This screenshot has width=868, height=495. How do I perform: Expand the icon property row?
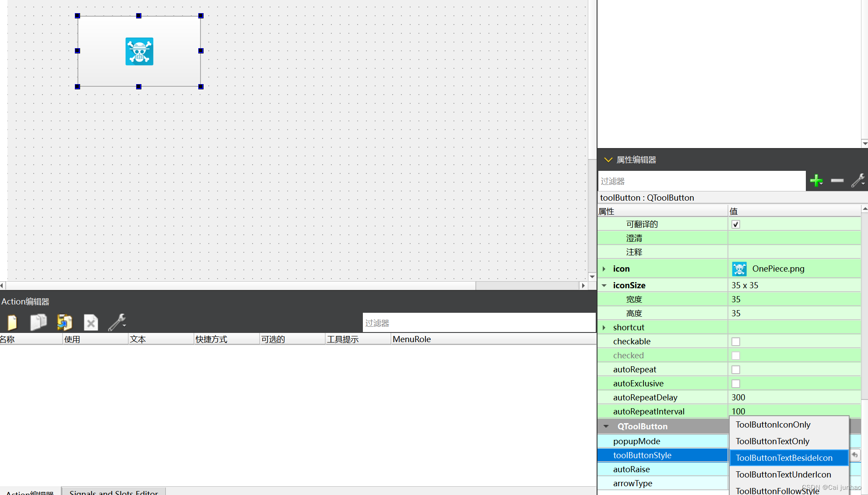click(x=604, y=269)
